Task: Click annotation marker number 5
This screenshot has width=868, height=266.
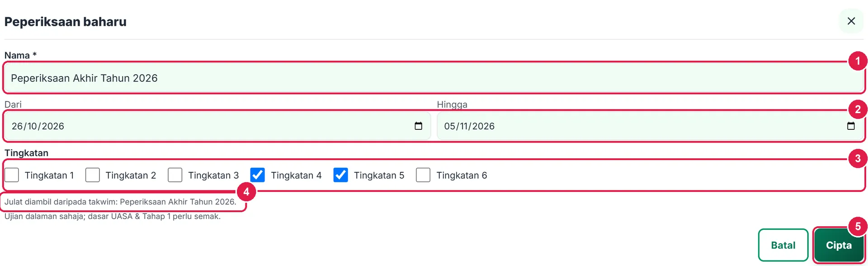Action: tap(858, 226)
